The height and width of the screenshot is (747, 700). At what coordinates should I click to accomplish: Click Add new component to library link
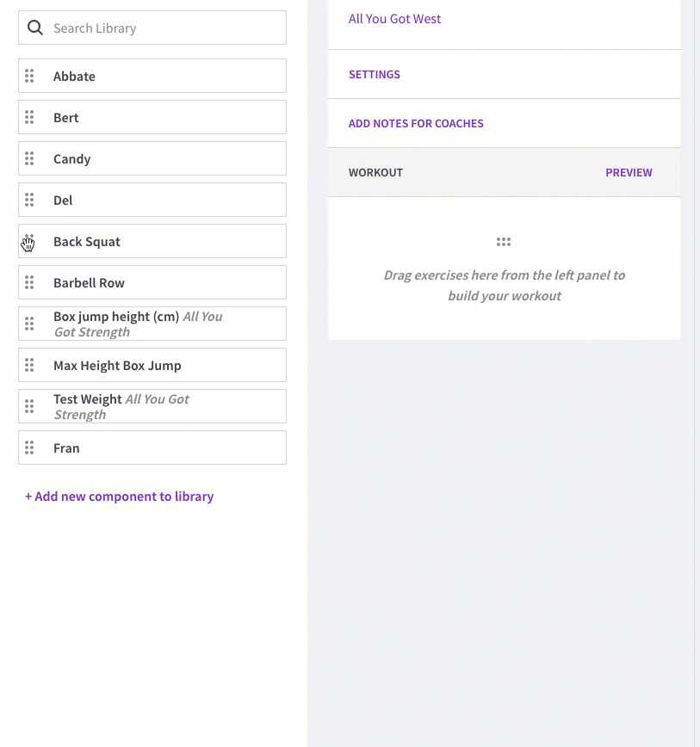point(119,497)
